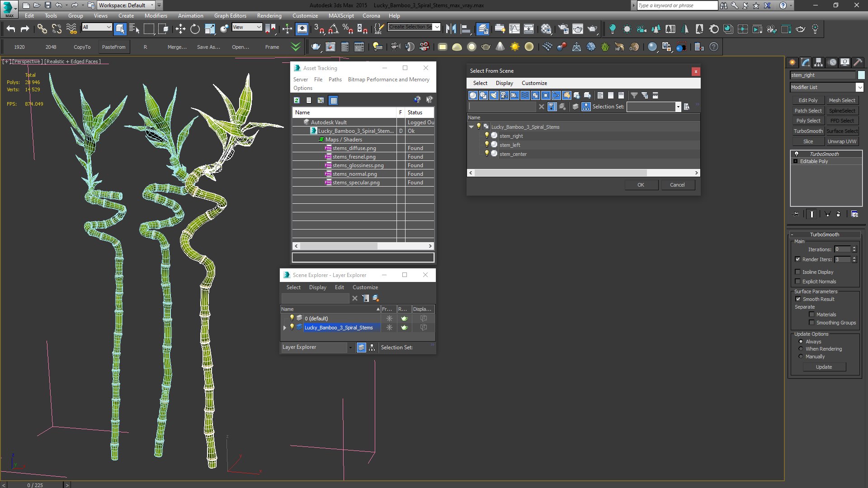Click Configure Modifier Sets icon

point(854,214)
